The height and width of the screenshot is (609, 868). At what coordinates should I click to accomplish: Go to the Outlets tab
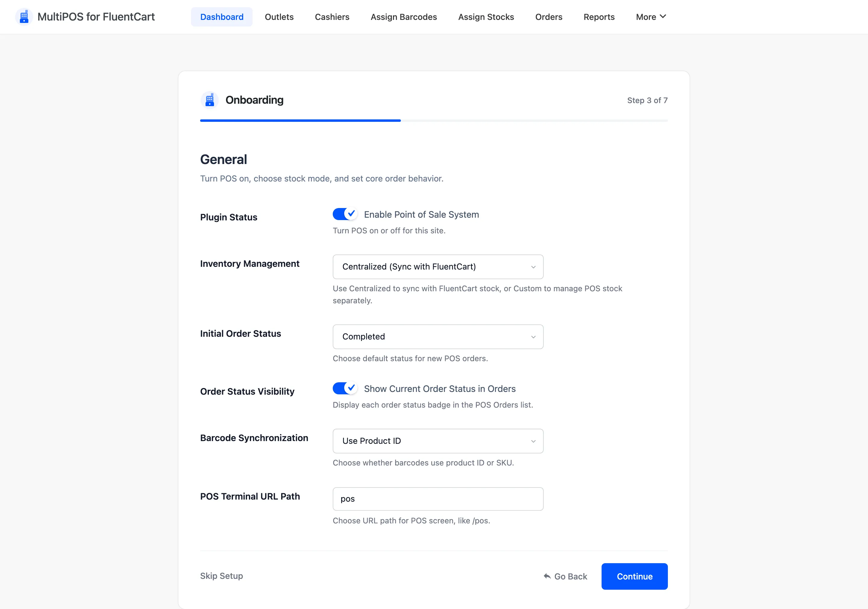tap(279, 17)
